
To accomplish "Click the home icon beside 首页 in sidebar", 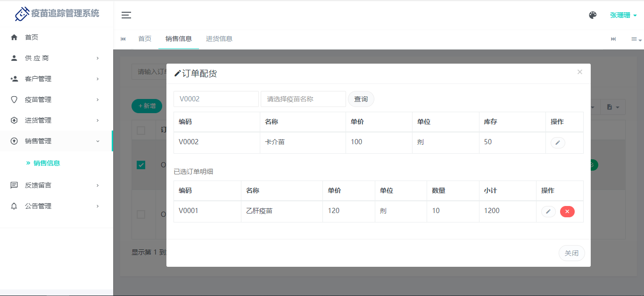I will coord(14,37).
